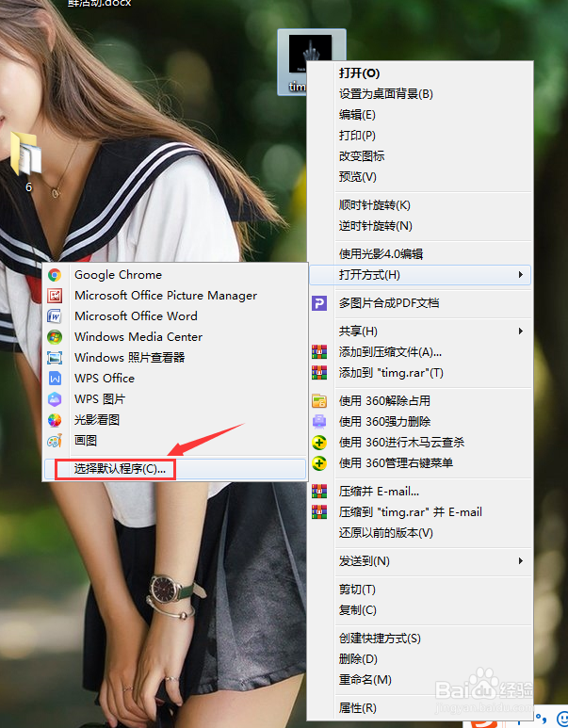Click the Google Chrome icon in submenu

tap(55, 275)
